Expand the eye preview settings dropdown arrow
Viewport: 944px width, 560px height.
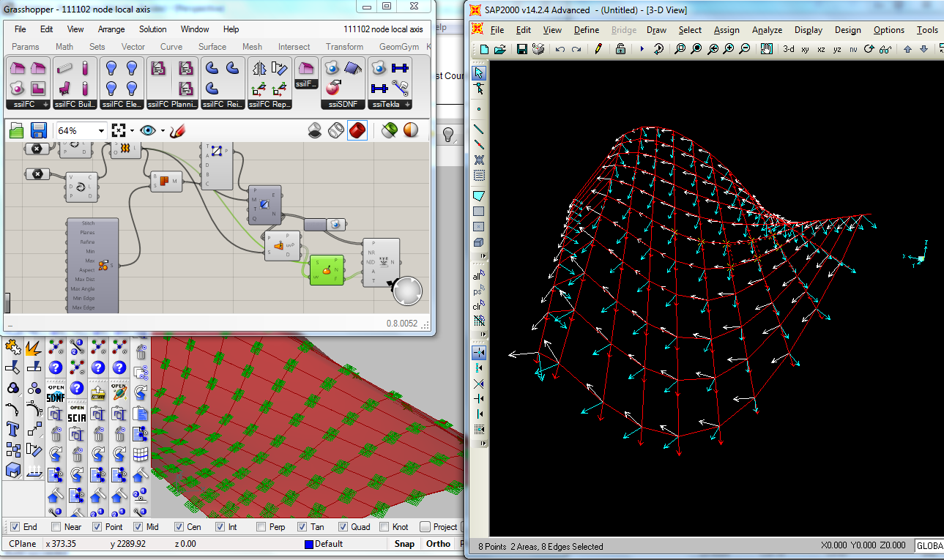tap(163, 131)
